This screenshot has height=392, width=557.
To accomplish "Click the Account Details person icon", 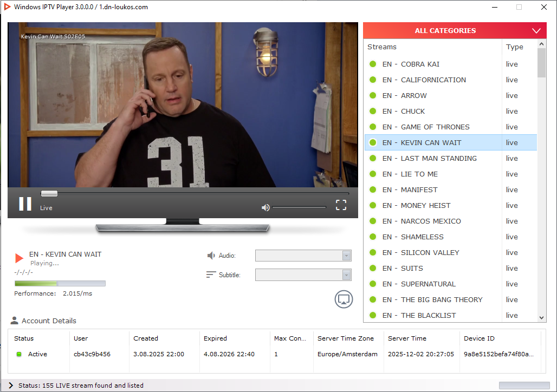I will [x=15, y=321].
